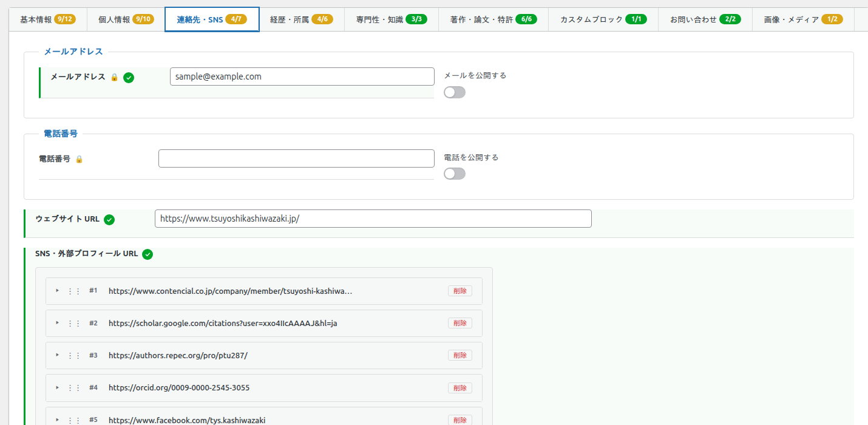The image size is (868, 425).
Task: Click the authors.repec.org/pro/ptu287/ text
Action: (x=178, y=355)
